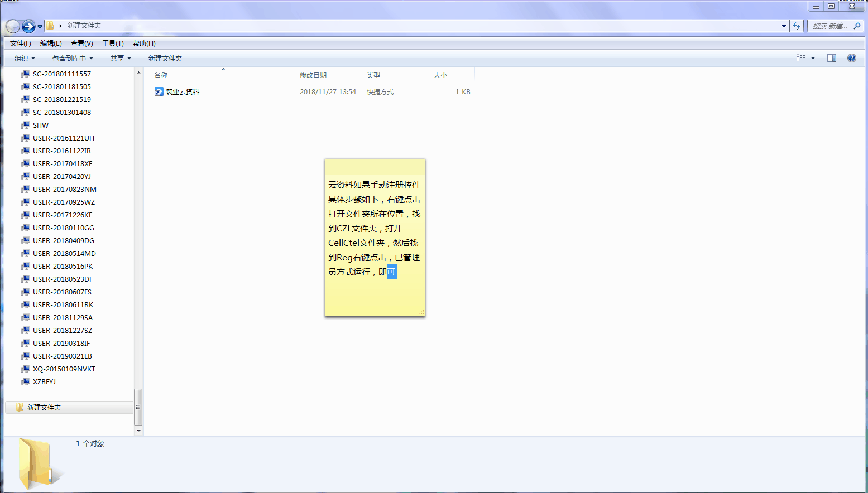Click inside the yellow sticky note text

tap(374, 229)
